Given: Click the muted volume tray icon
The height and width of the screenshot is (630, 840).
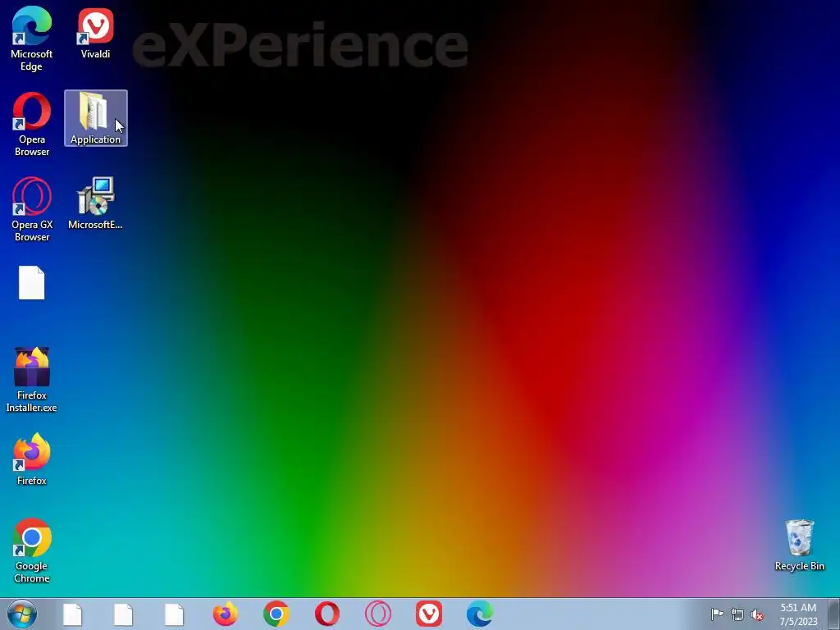Looking at the screenshot, I should coord(757,614).
